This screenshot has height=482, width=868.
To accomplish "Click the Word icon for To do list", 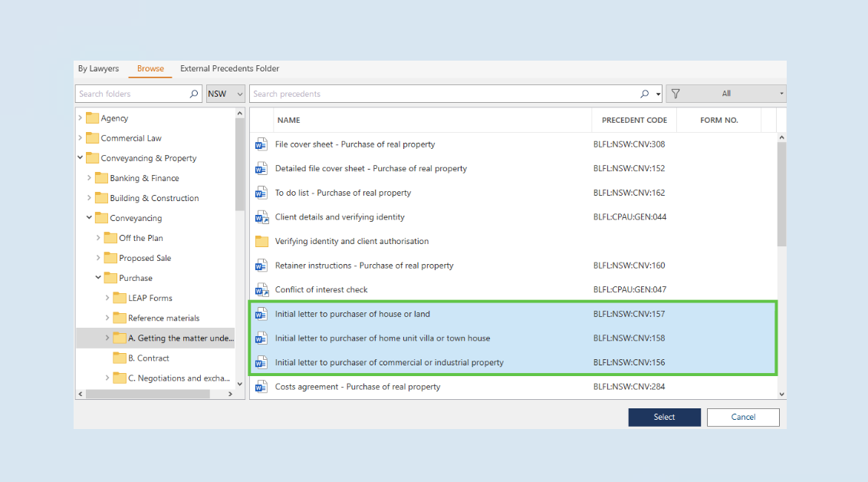I will point(261,193).
